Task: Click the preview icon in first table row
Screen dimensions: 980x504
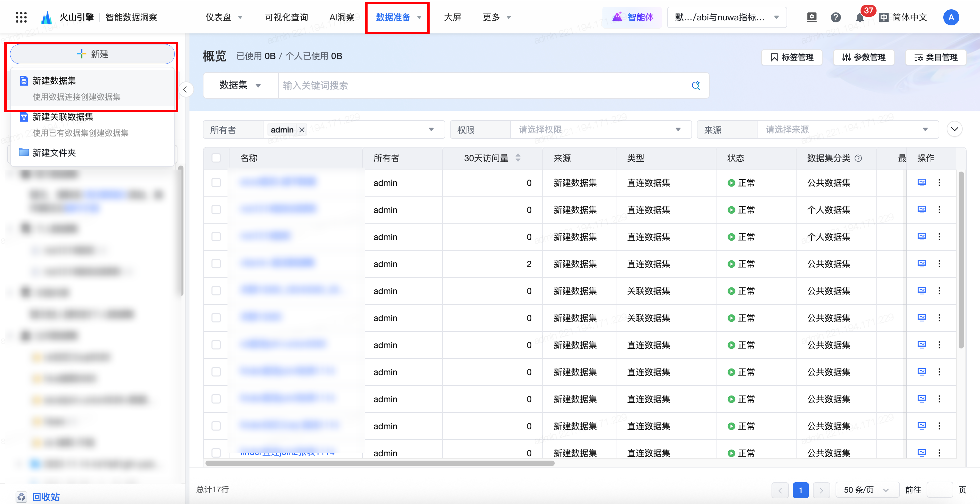Action: coord(922,183)
